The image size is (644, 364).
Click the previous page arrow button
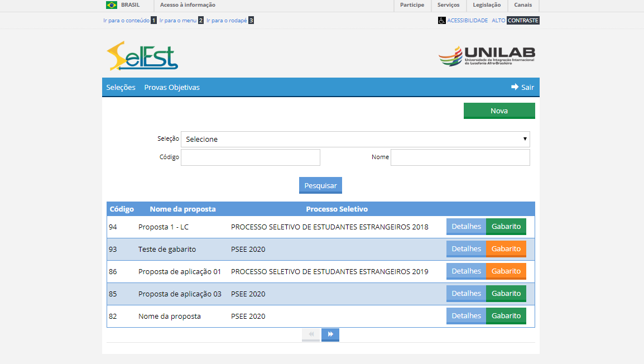point(311,334)
